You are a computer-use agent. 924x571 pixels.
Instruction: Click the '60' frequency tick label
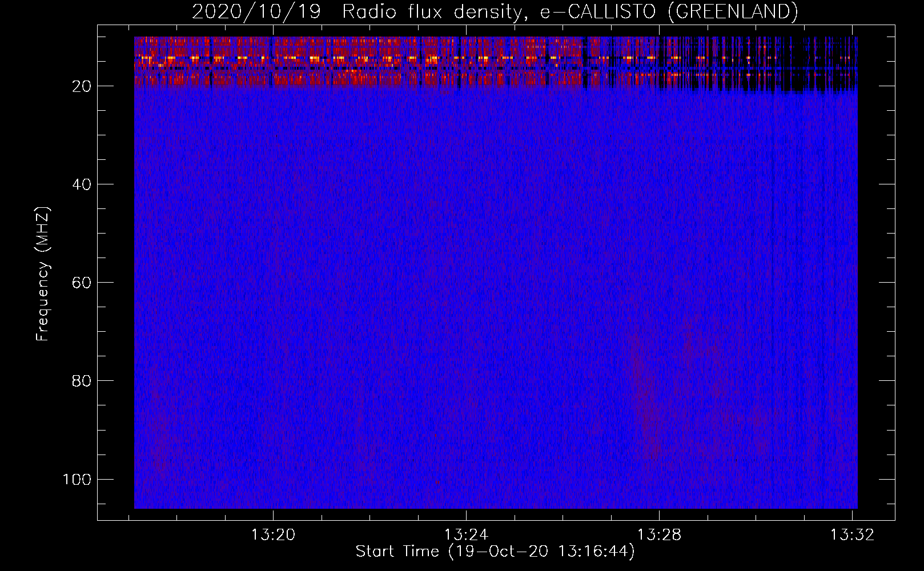coord(82,283)
